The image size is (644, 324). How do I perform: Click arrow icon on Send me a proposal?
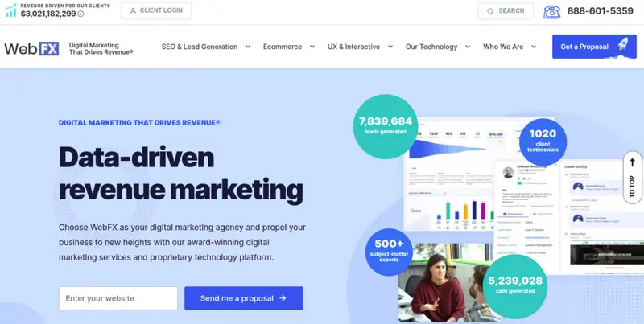coord(283,298)
